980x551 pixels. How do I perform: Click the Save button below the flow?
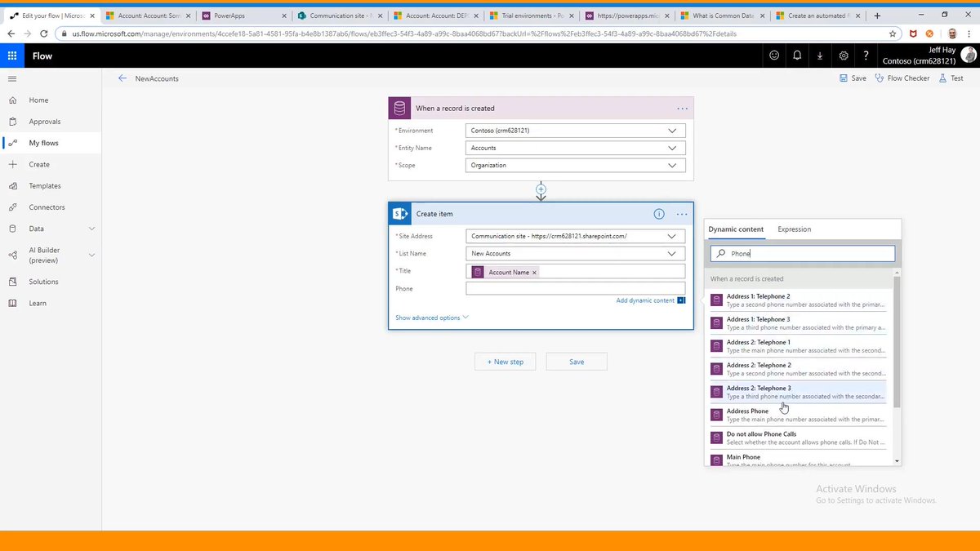(577, 362)
